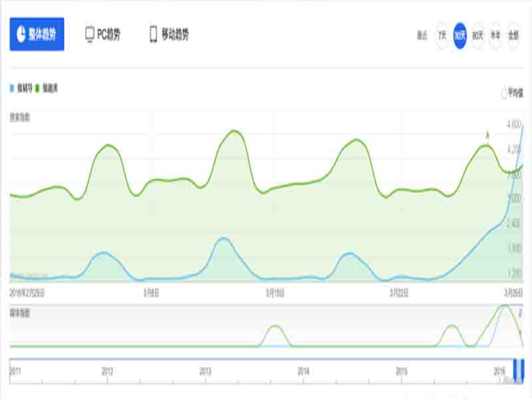Image resolution: width=532 pixels, height=399 pixels.
Task: Choose the 半年 half-year time range
Action: pos(495,35)
